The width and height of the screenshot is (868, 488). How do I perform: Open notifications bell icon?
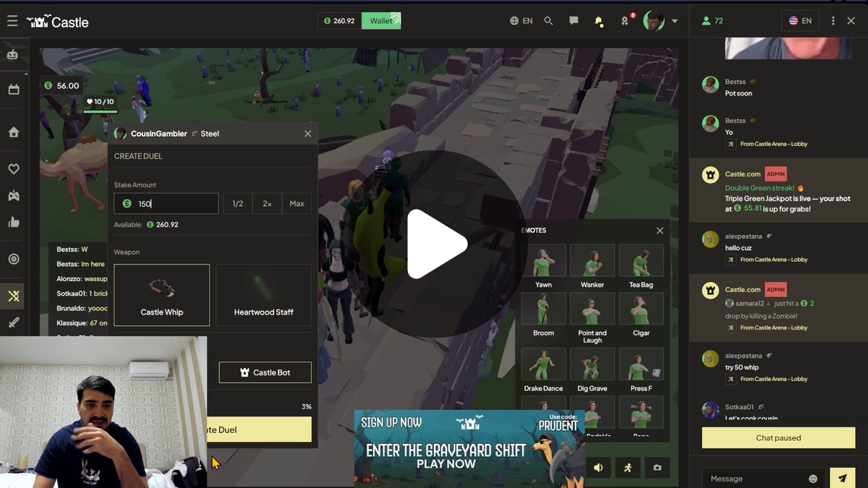pyautogui.click(x=598, y=21)
